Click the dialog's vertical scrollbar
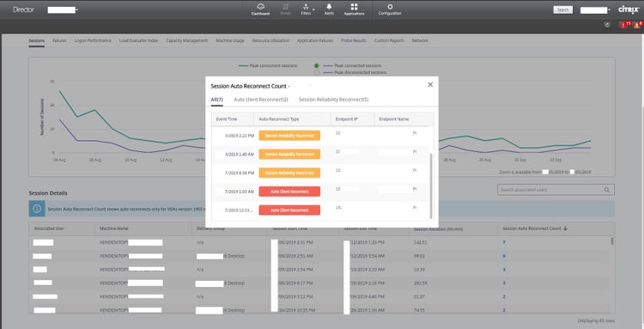This screenshot has width=644, height=329. pos(431,186)
